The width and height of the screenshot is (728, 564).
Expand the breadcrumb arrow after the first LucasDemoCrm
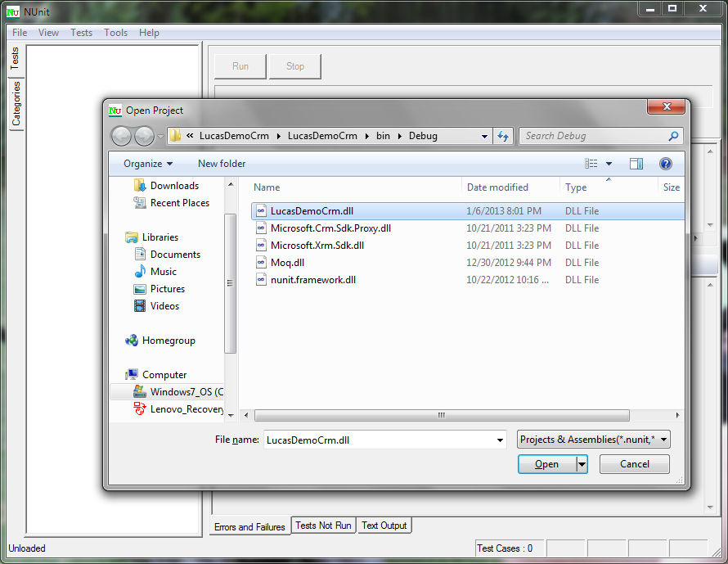(278, 136)
